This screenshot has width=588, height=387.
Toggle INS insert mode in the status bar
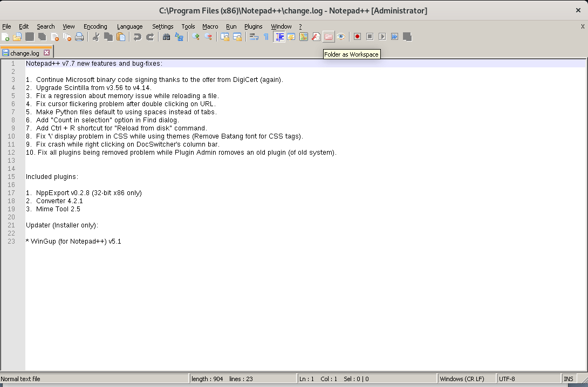[569, 379]
